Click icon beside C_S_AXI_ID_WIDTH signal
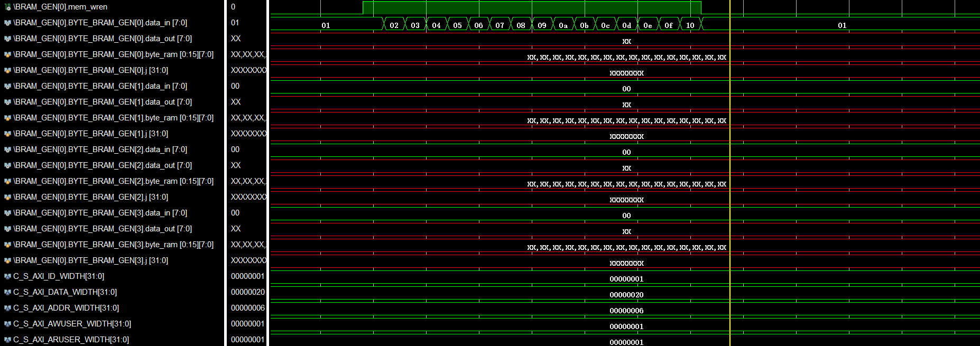The height and width of the screenshot is (346, 980). tap(7, 276)
